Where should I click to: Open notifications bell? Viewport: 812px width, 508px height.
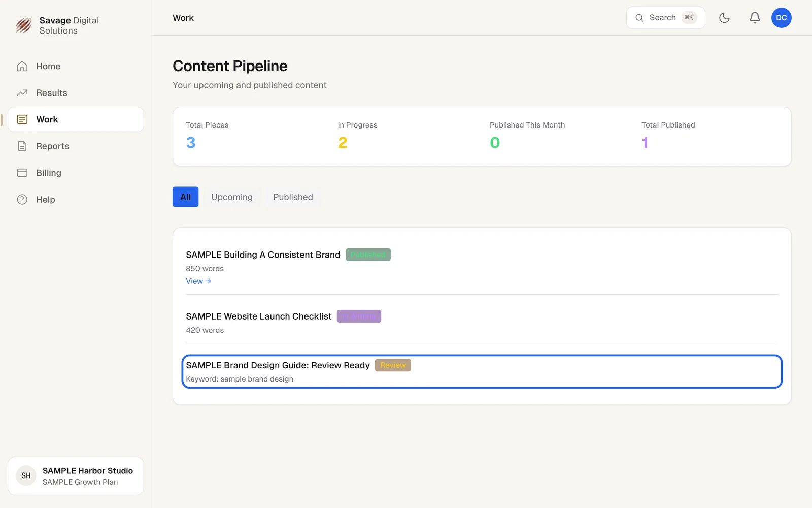pyautogui.click(x=755, y=18)
